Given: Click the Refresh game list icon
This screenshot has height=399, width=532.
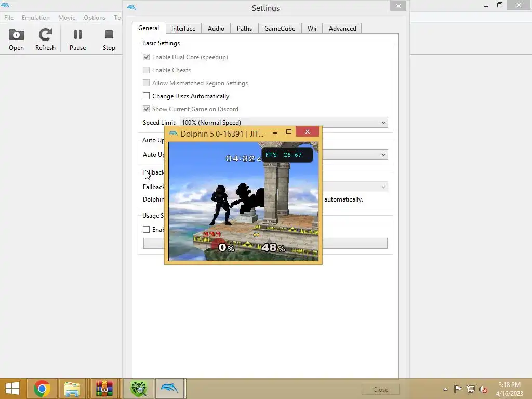Looking at the screenshot, I should [x=45, y=39].
